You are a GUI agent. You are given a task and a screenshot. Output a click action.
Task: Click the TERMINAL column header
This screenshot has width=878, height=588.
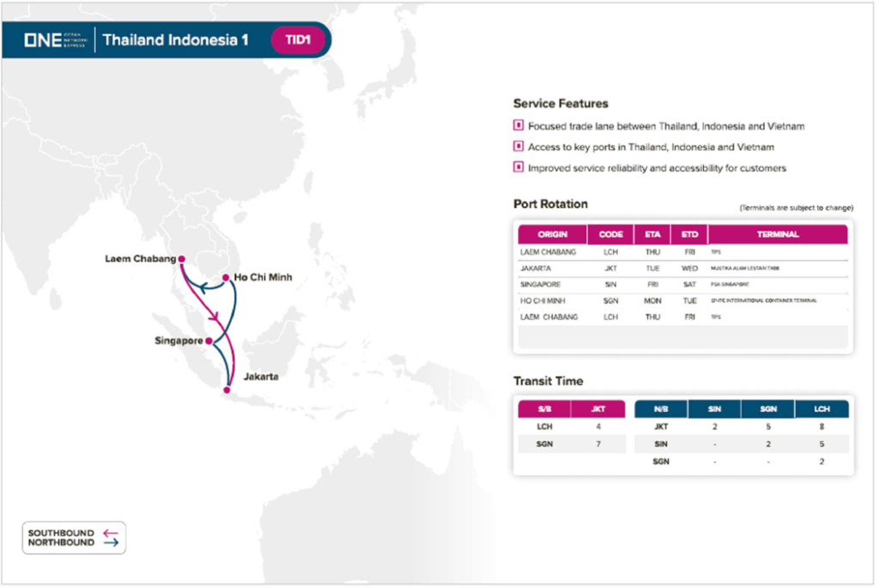coord(778,234)
